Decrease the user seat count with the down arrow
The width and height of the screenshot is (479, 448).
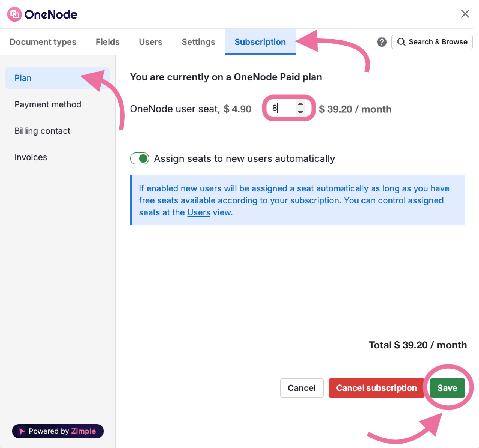300,112
